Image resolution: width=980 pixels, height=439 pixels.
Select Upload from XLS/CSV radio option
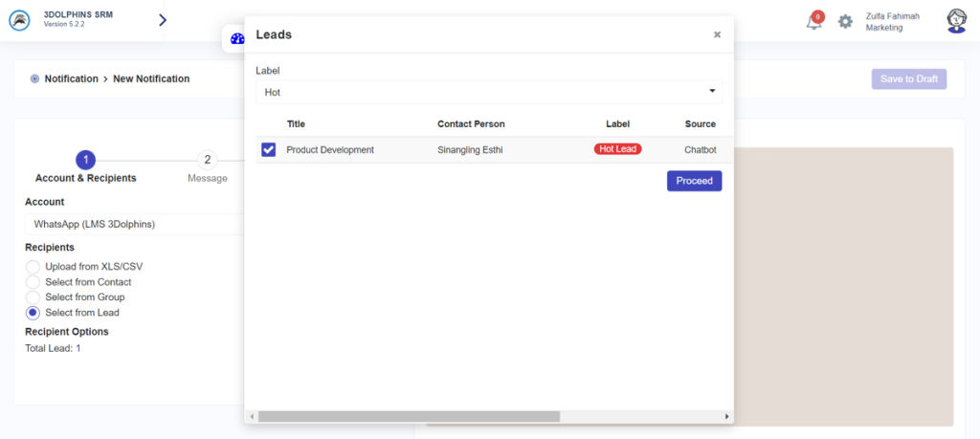33,267
